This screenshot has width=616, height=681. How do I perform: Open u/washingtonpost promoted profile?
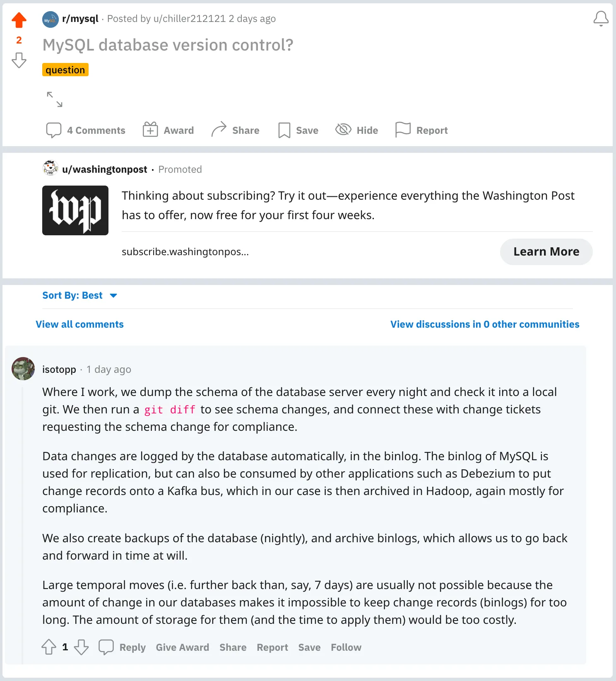104,169
